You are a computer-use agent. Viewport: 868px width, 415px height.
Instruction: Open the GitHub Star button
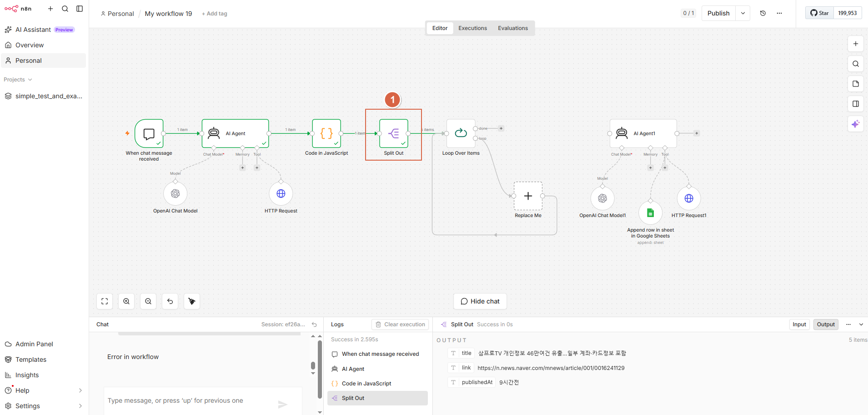(x=820, y=13)
